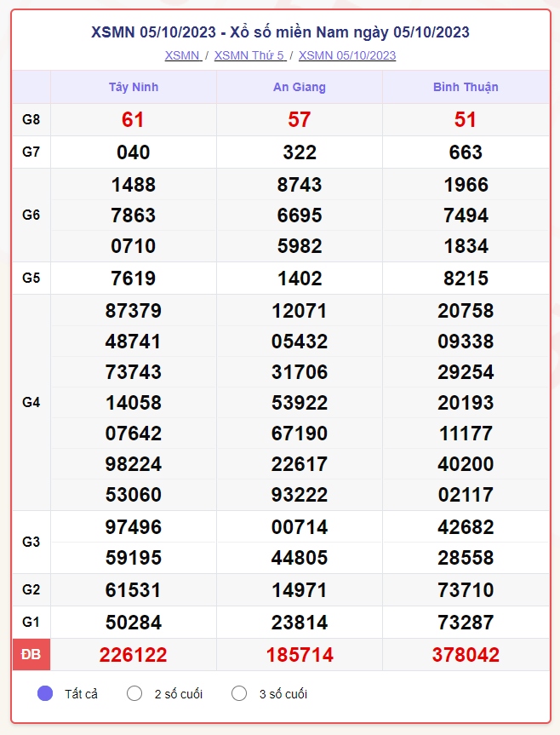Image resolution: width=560 pixels, height=735 pixels.
Task: Open the 'XSMN Thứ 5' breadcrumb link
Action: click(x=250, y=55)
